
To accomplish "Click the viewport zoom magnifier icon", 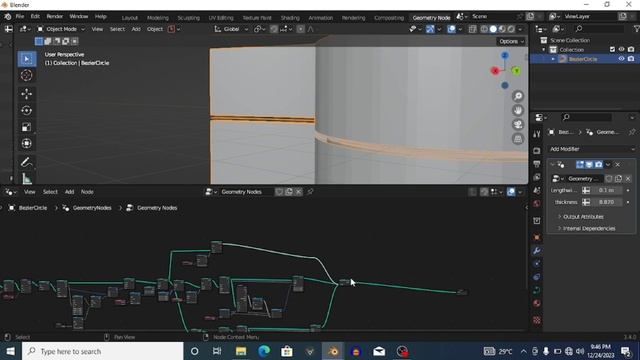I will point(518,96).
